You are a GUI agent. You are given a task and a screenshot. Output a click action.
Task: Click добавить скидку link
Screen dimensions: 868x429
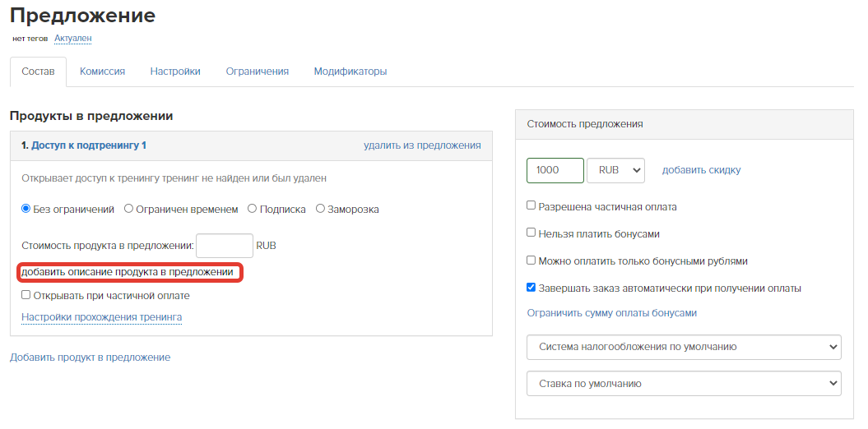[x=701, y=170]
